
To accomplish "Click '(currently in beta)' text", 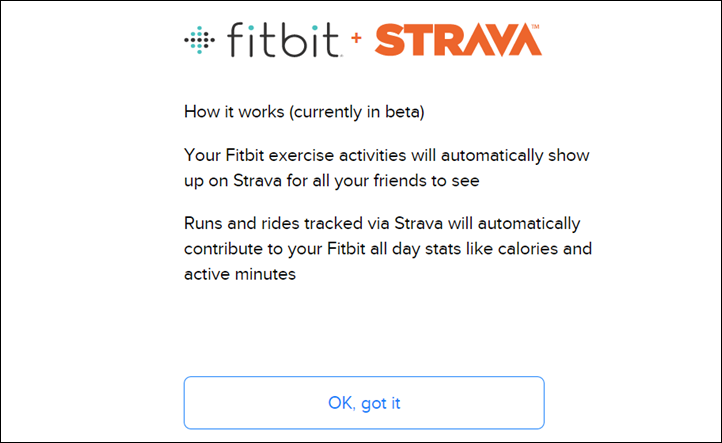I will coord(357,112).
